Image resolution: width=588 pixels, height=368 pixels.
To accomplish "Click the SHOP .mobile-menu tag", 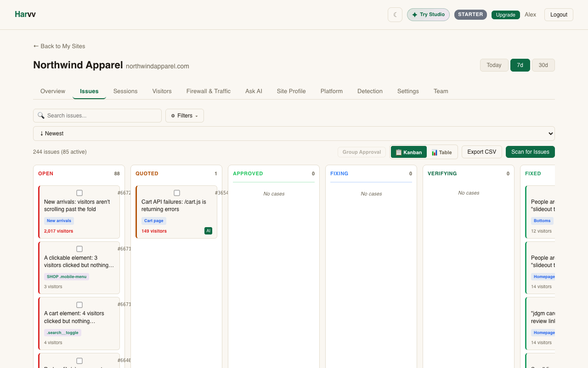I will (x=67, y=277).
